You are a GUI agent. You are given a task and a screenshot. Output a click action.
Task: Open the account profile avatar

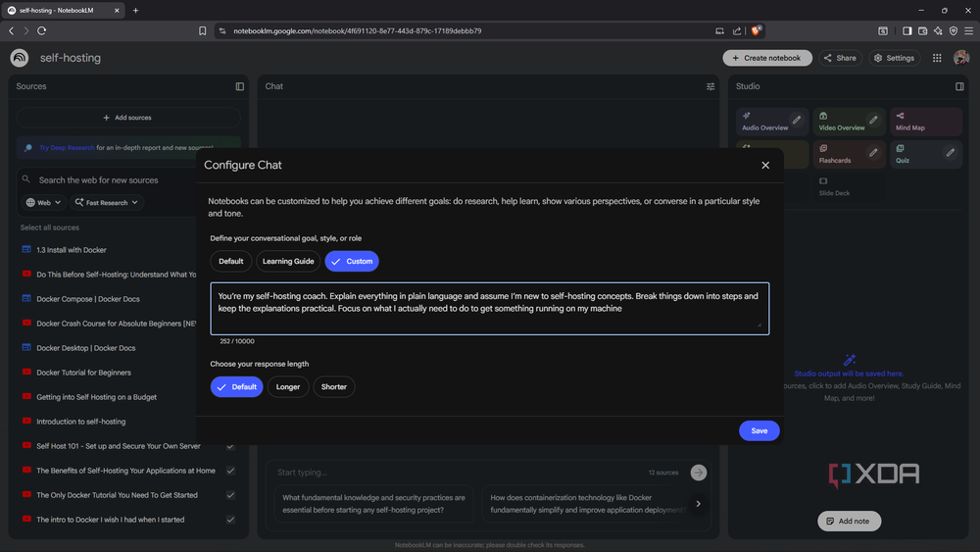[x=961, y=58]
